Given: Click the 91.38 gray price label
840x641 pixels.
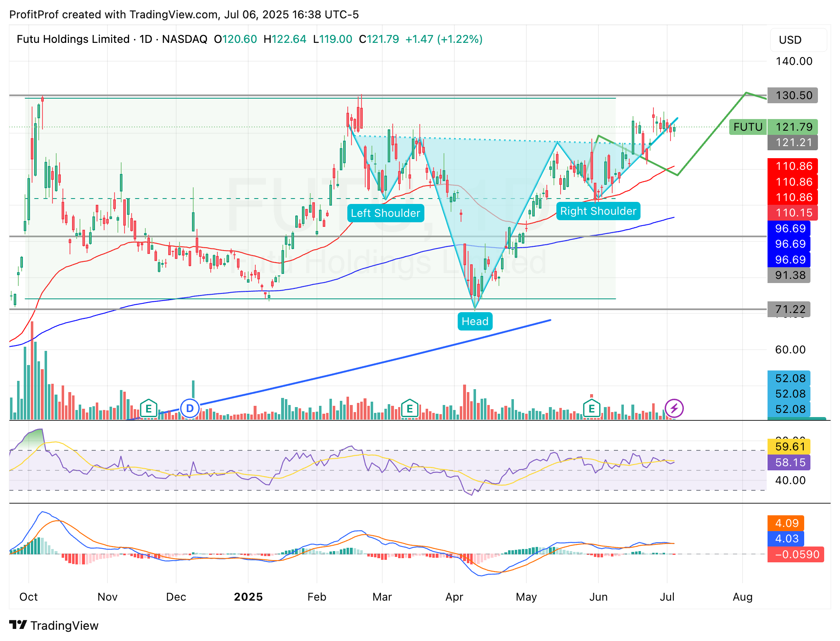Looking at the screenshot, I should coord(789,275).
